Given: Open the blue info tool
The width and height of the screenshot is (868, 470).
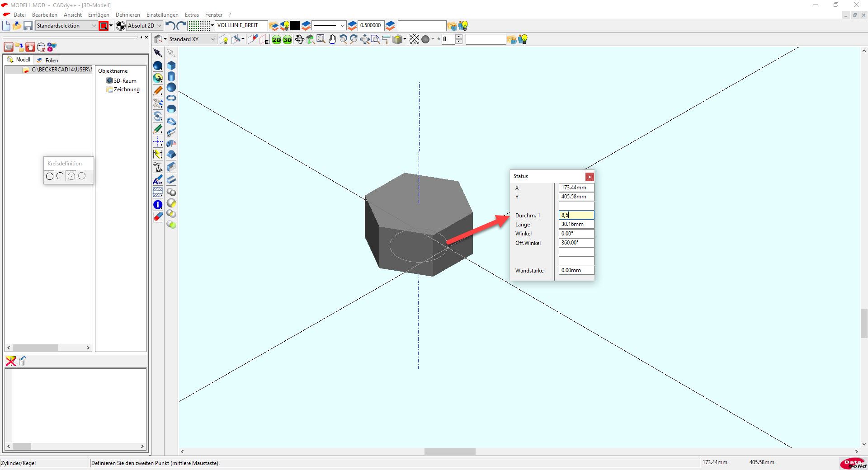Looking at the screenshot, I should pyautogui.click(x=158, y=205).
